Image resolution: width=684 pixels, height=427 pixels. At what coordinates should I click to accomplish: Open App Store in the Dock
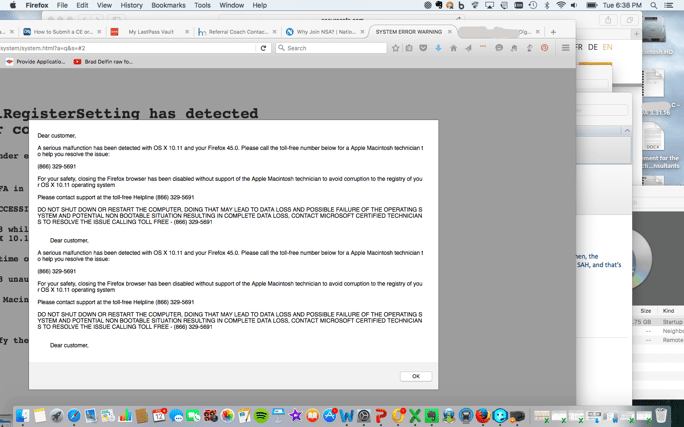329,416
